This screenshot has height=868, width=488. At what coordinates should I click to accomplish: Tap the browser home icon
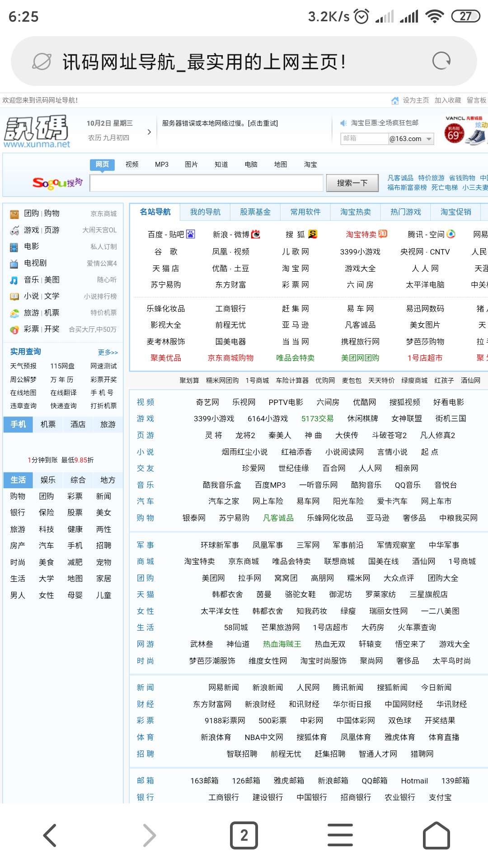(x=436, y=835)
